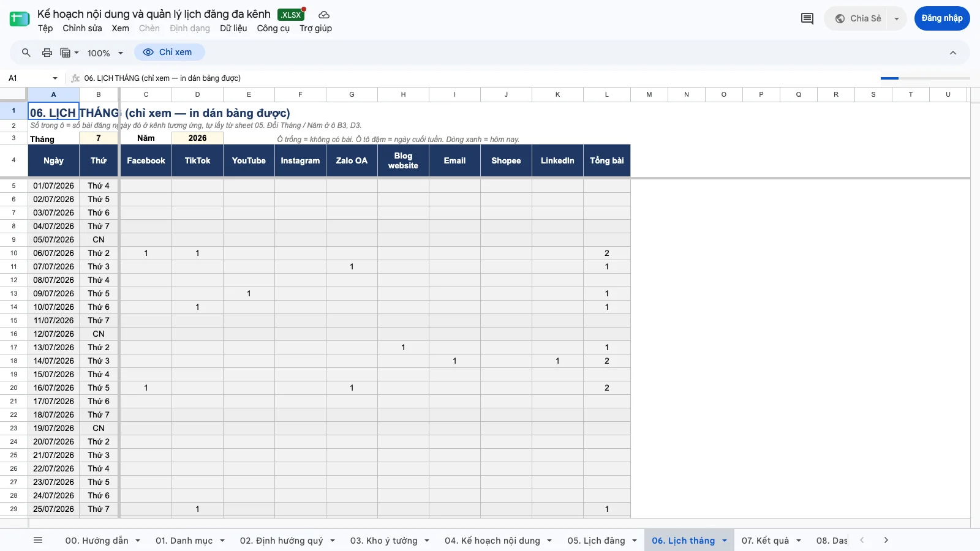Click the year cell 2026
Screen dimensions: 980x551
[x=197, y=138]
